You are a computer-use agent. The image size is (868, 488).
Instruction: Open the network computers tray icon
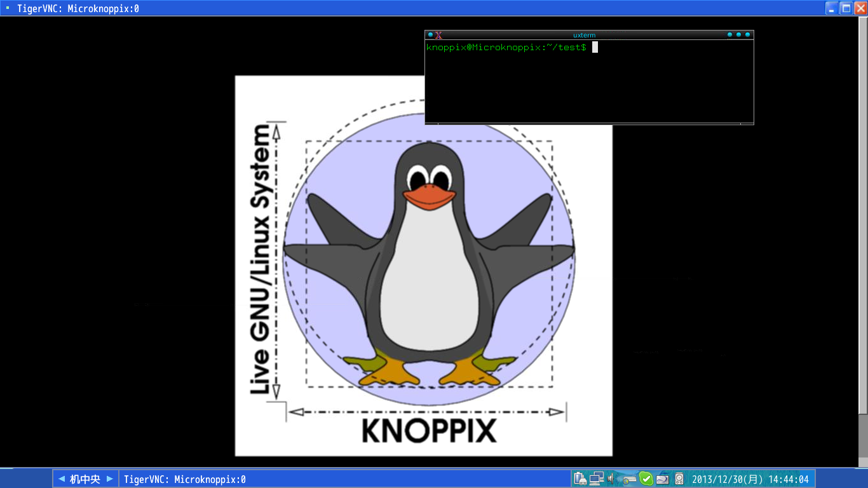595,479
